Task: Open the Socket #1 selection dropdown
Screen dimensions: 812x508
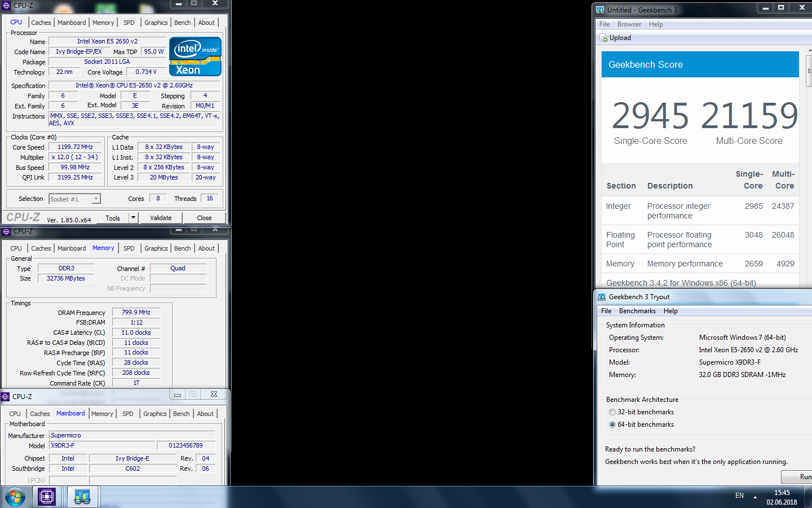Action: tap(74, 199)
